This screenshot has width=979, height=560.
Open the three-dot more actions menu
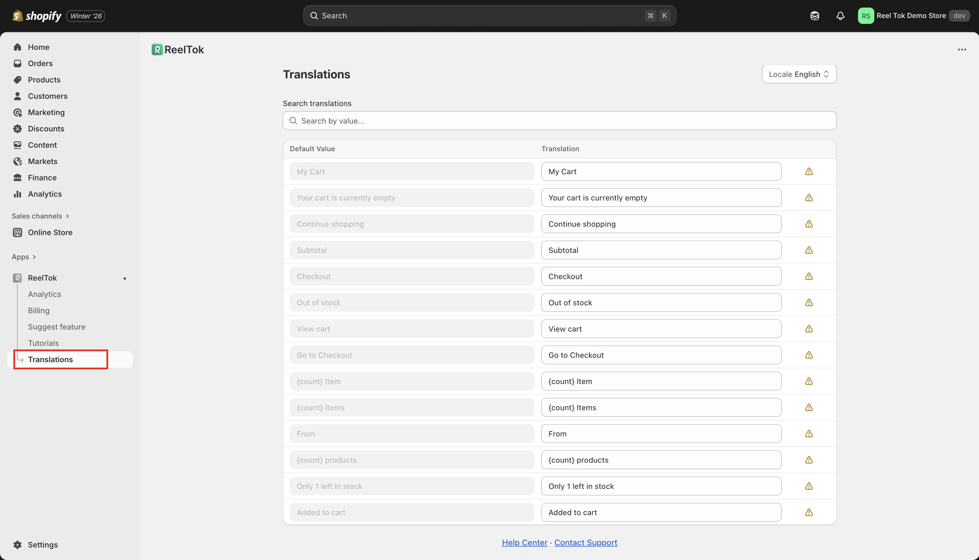click(962, 50)
